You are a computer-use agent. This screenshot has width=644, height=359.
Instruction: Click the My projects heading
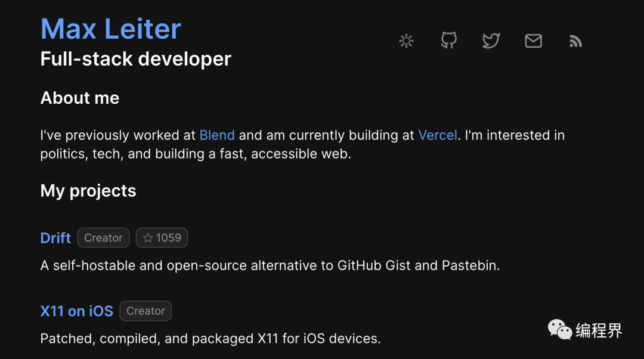(x=88, y=191)
